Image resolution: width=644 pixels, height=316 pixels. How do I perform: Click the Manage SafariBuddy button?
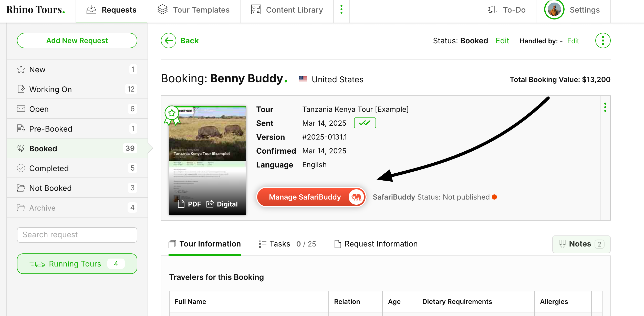pos(311,197)
